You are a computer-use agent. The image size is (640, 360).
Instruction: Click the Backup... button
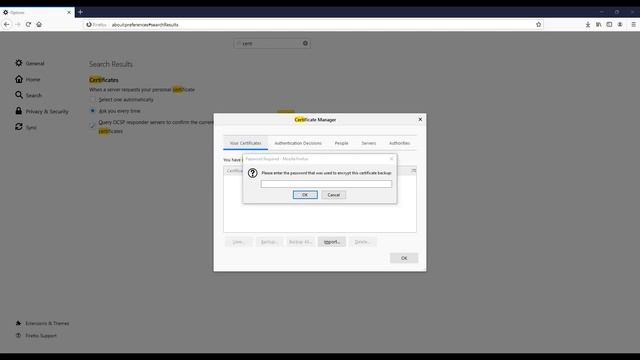[x=269, y=242]
